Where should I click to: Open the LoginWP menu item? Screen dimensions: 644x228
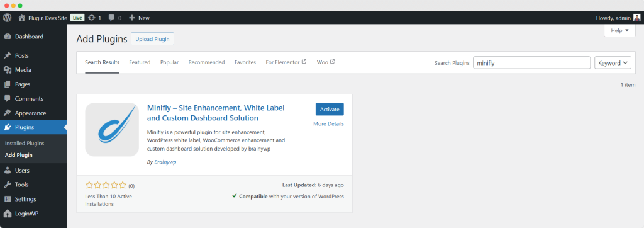click(x=33, y=214)
